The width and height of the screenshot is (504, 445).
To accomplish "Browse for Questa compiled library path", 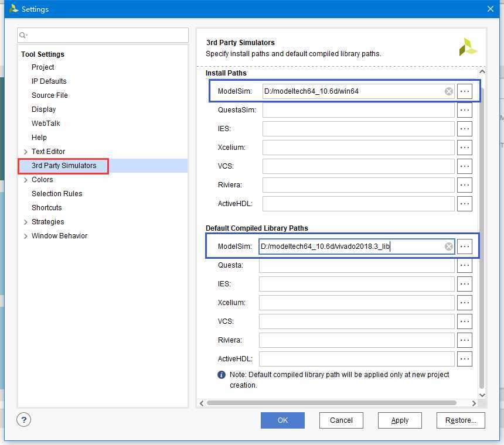I will (x=465, y=265).
